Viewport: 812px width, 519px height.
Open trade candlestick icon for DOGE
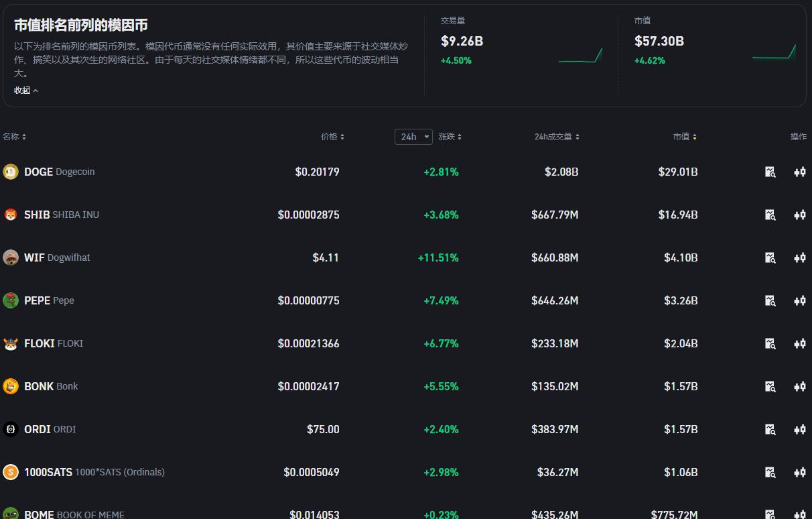click(799, 172)
